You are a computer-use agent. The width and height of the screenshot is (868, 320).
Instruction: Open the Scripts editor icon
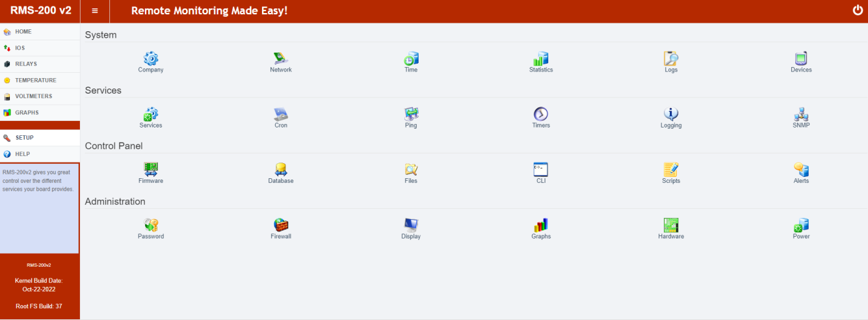click(x=671, y=170)
